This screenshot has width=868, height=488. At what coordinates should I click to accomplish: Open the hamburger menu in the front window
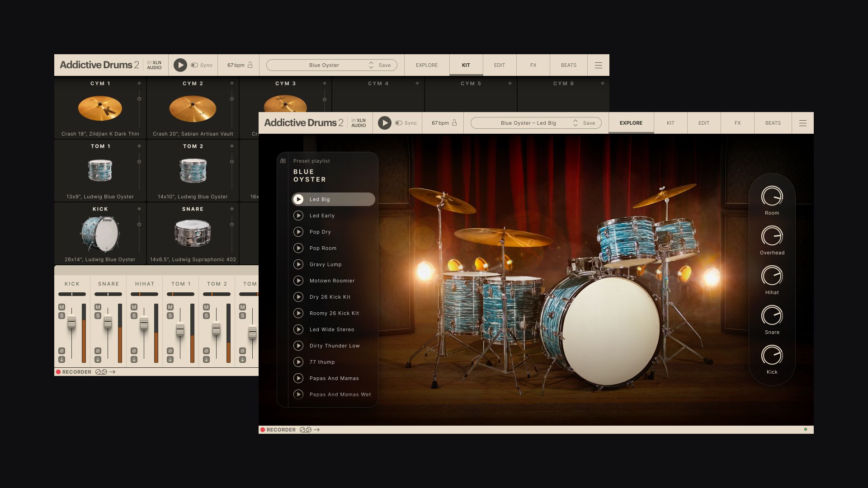[803, 123]
